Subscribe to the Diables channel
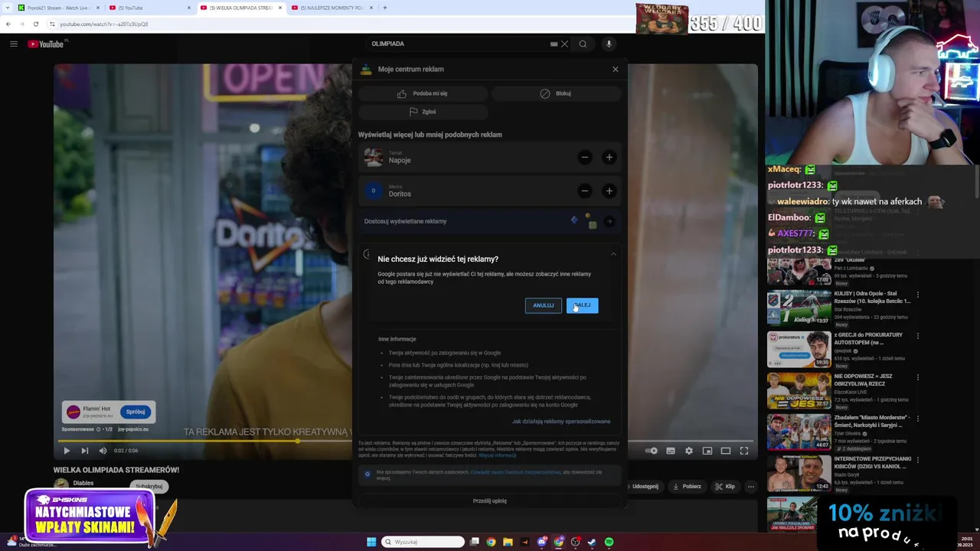Viewport: 980px width, 551px height. (x=149, y=486)
